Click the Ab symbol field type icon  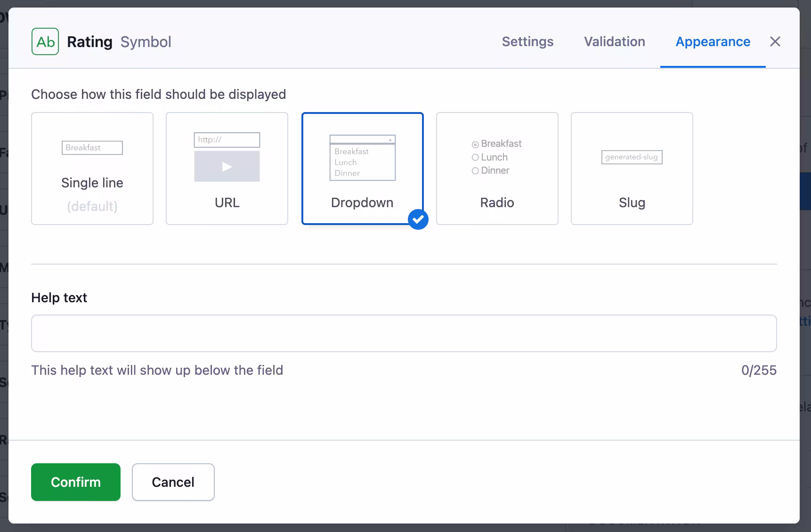pyautogui.click(x=45, y=41)
